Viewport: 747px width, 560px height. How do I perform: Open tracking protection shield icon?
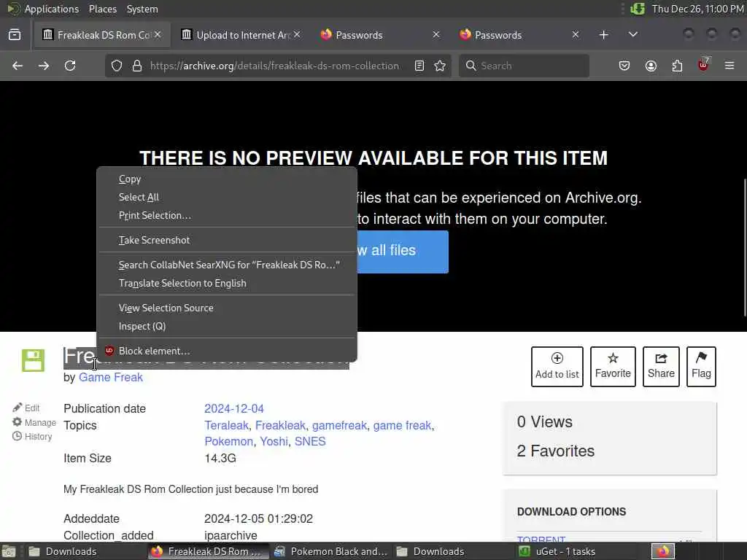[117, 66]
